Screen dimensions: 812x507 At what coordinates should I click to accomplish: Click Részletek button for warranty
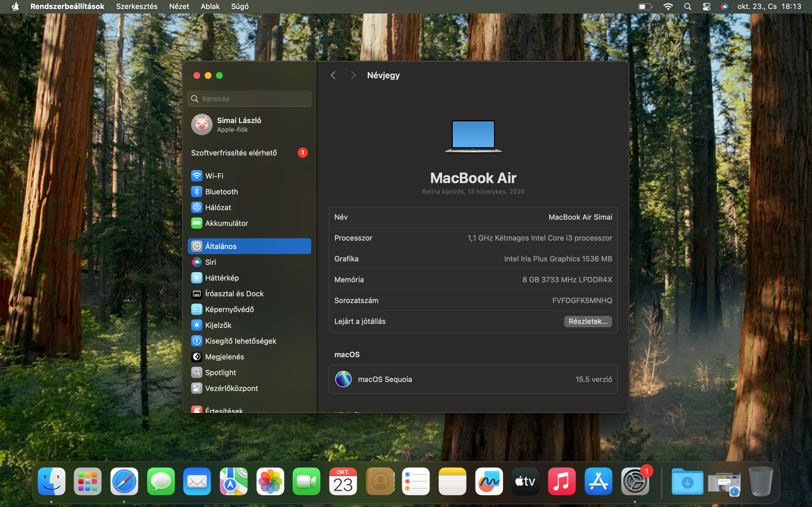[588, 321]
